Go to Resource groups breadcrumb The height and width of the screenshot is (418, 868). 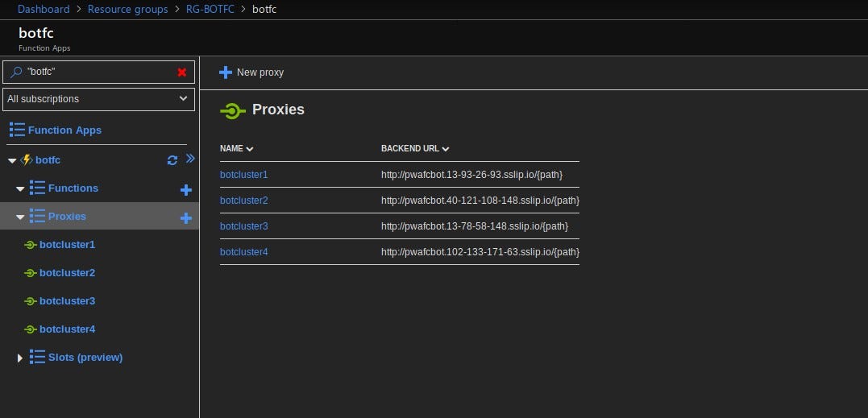(x=128, y=10)
